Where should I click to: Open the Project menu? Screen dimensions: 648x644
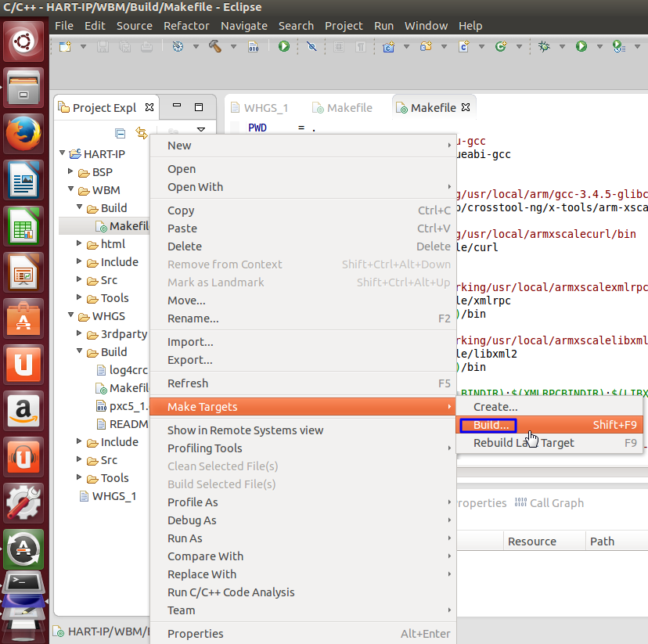[344, 26]
